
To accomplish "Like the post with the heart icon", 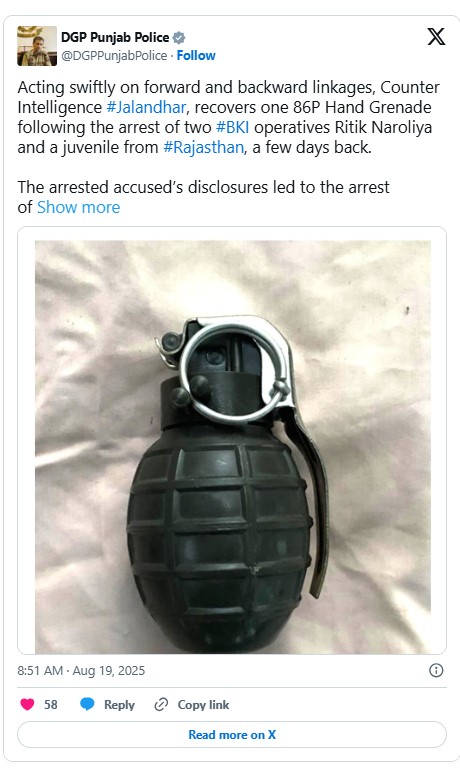I will [x=27, y=705].
